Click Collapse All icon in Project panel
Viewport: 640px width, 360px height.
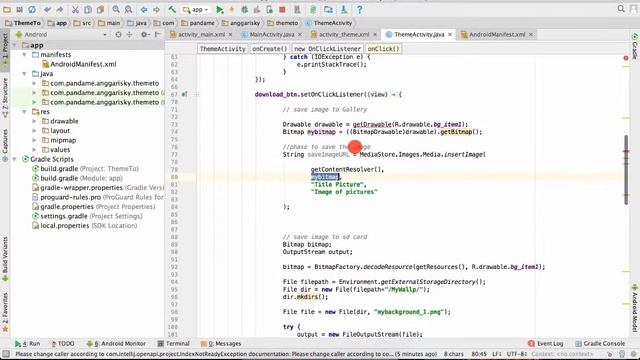(x=129, y=35)
